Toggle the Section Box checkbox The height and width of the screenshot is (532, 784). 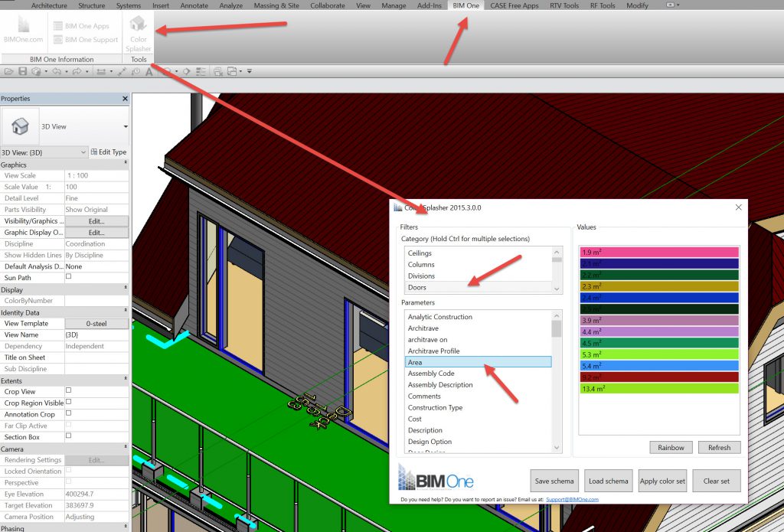68,437
